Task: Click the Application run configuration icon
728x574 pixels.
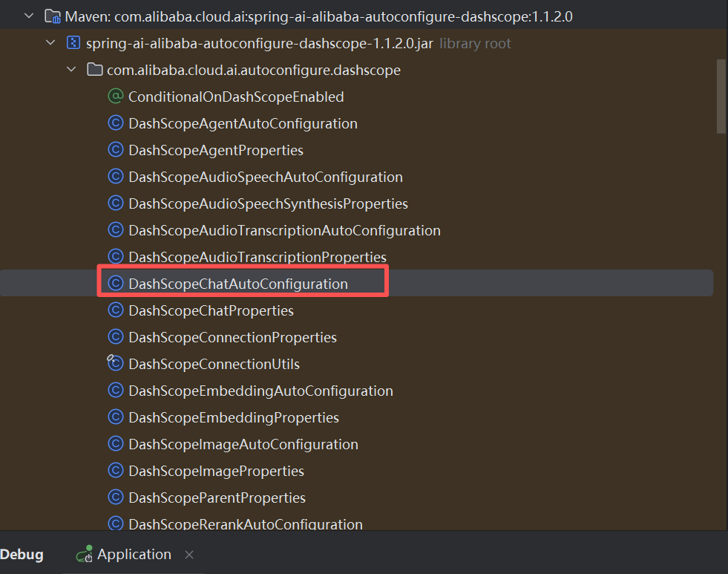Action: click(x=85, y=554)
